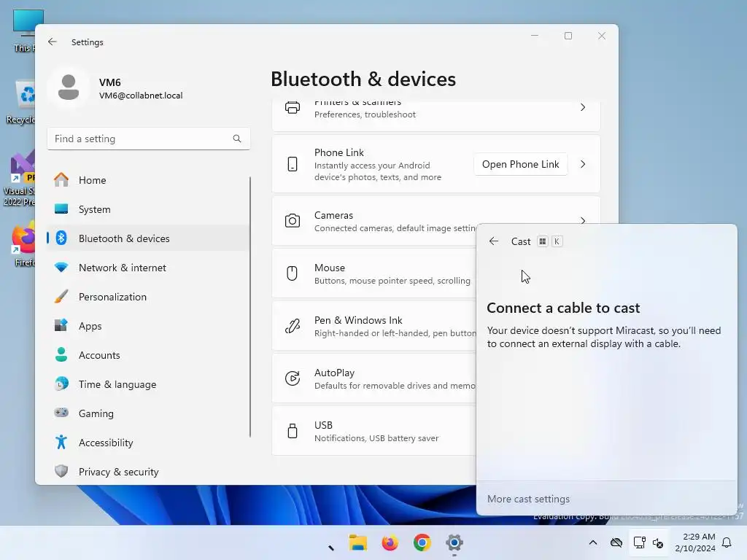
Task: Expand the Printers & scanners chevron
Action: click(583, 108)
